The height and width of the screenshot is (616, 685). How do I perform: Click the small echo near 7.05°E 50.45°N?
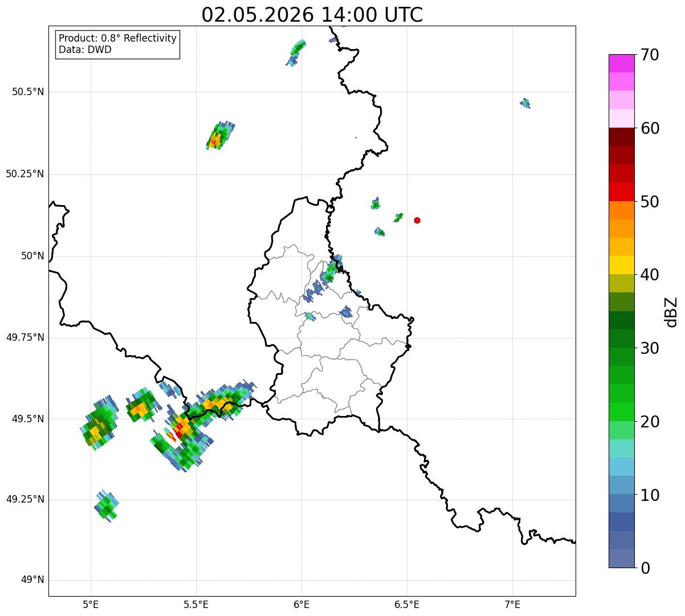point(525,103)
